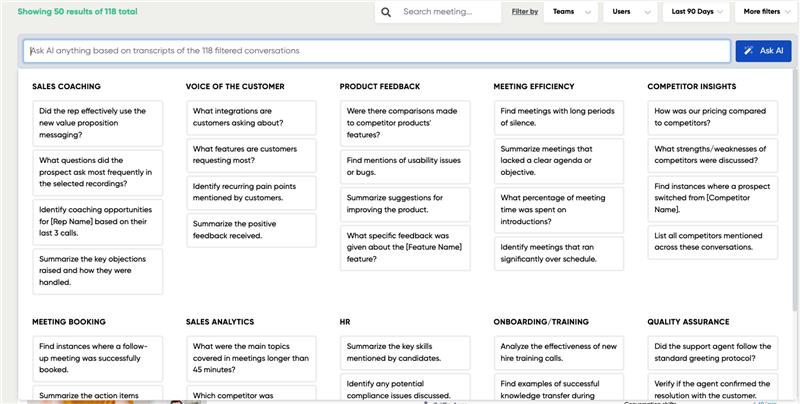Open the Teams filter dropdown
This screenshot has height=404, width=800.
tap(574, 12)
